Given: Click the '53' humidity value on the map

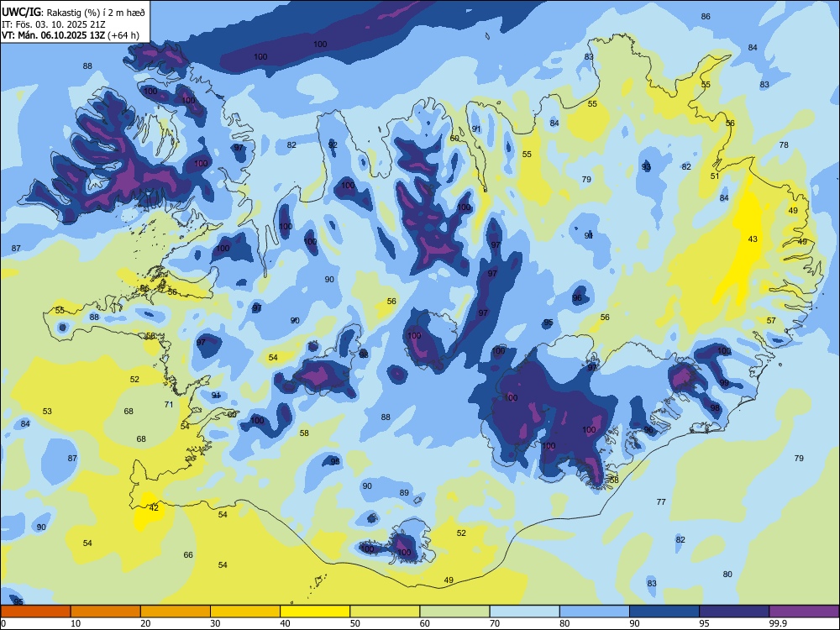Looking at the screenshot, I should (47, 411).
